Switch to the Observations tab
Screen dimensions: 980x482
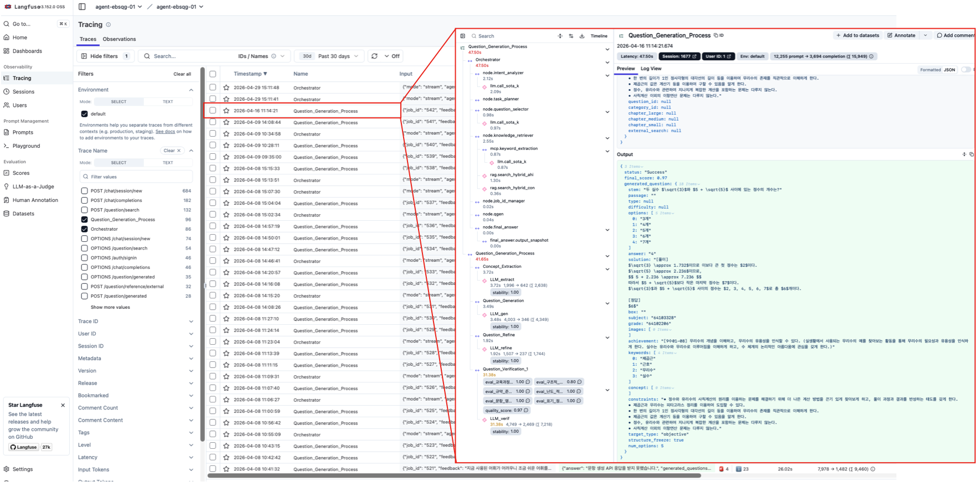pyautogui.click(x=119, y=39)
